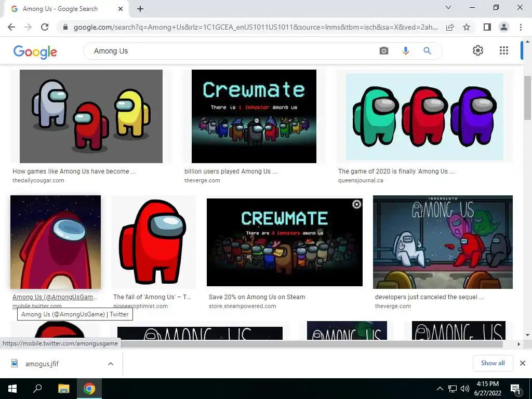This screenshot has width=532, height=399.
Task: Open 'Among Us (@AmongUsGam...' link
Action: coord(55,297)
